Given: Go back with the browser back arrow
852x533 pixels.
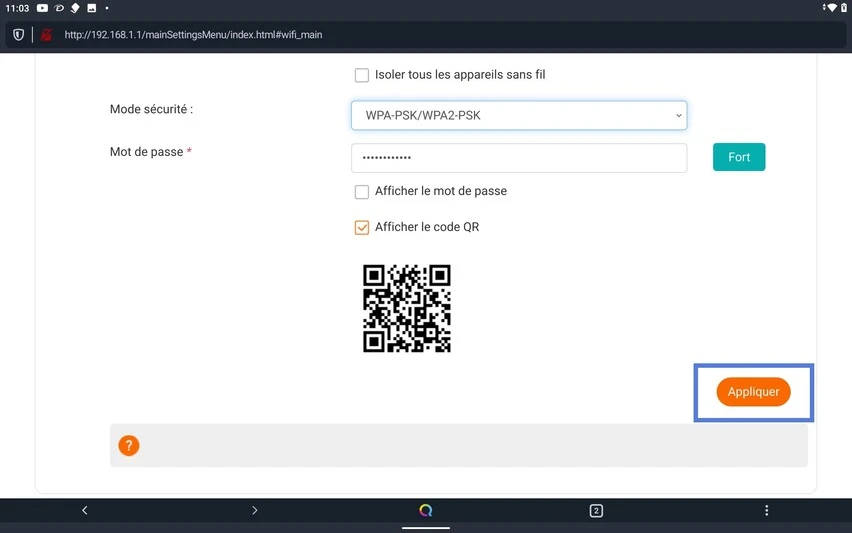Looking at the screenshot, I should 85,510.
